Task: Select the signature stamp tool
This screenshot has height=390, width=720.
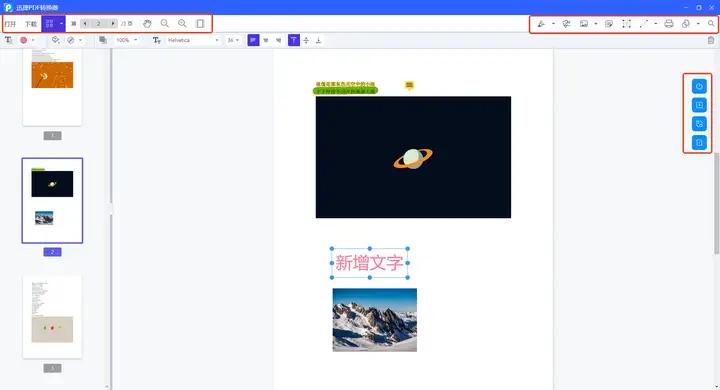Action: click(566, 24)
